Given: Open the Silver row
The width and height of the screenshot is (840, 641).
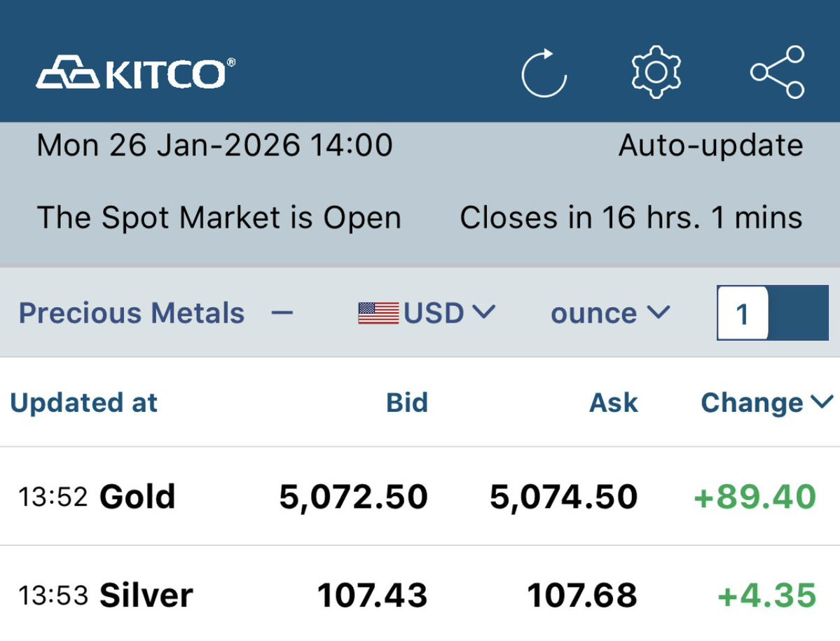Looking at the screenshot, I should pos(146,595).
